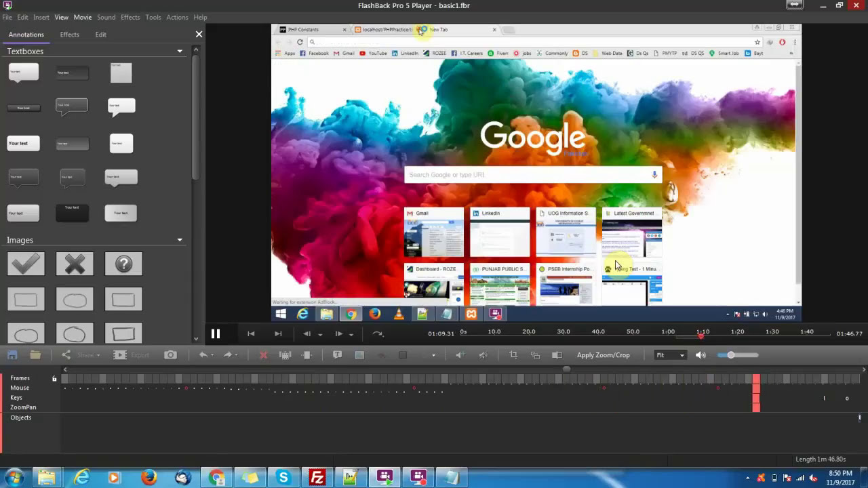Click the overlapping rectangles zoom-pan icon
Viewport: 868px width, 488px height.
pyautogui.click(x=535, y=355)
